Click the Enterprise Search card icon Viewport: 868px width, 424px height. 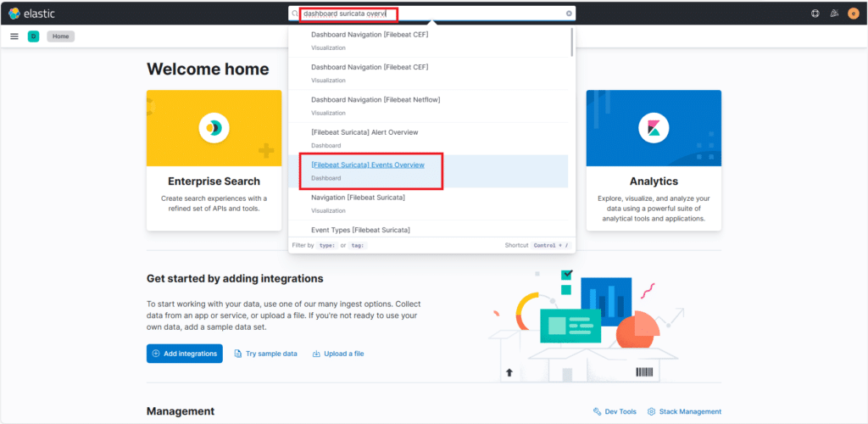click(x=214, y=128)
